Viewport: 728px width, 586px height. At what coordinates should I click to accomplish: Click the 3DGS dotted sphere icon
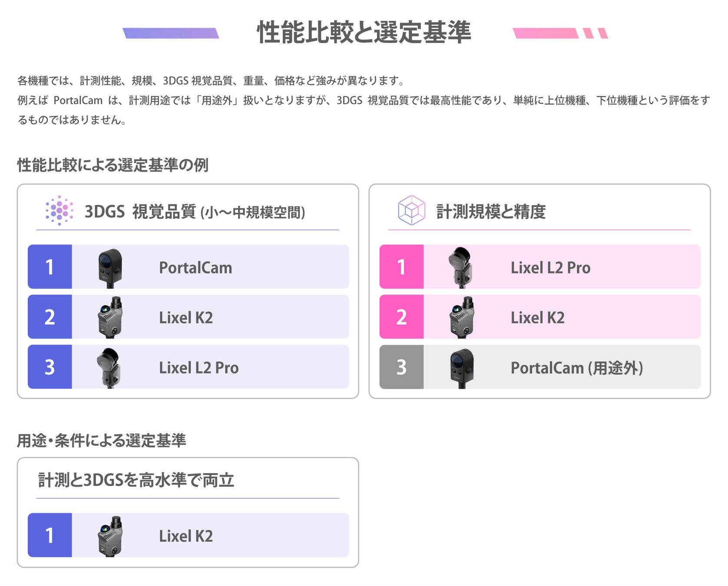60,211
